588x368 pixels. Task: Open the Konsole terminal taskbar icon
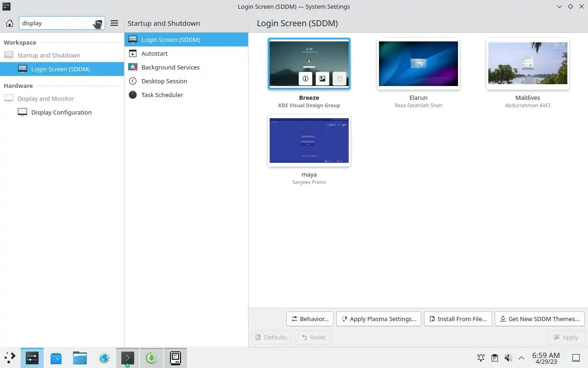click(x=128, y=357)
